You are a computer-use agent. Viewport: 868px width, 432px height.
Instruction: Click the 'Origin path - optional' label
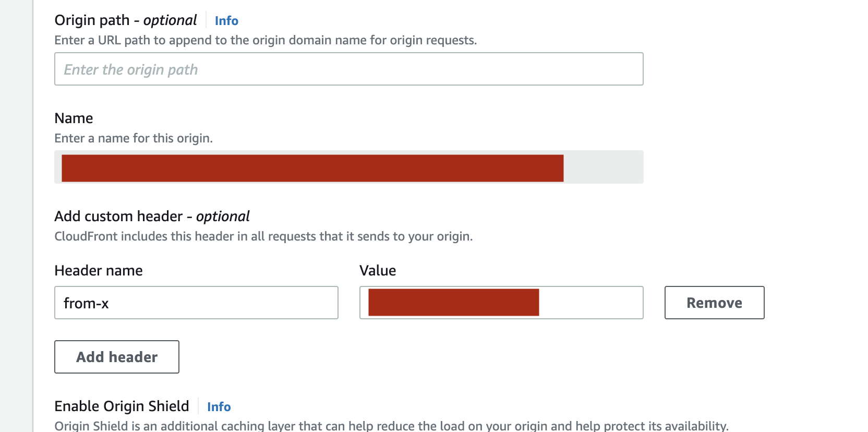126,20
